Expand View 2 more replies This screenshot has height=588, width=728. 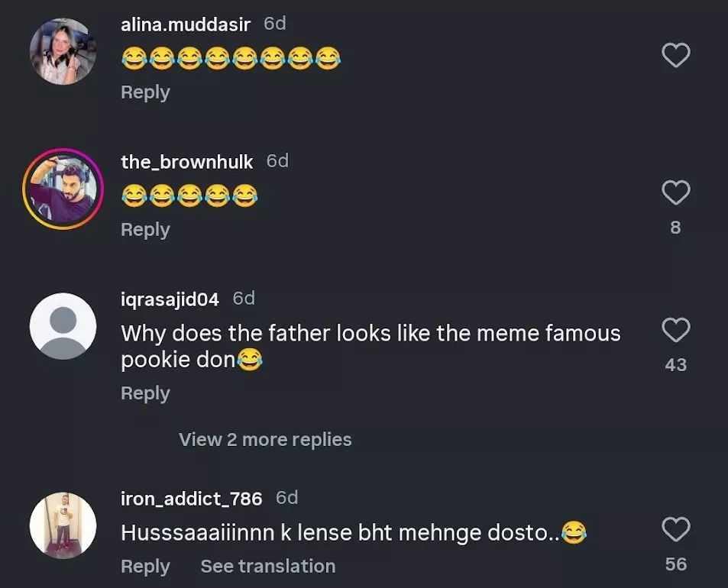[x=265, y=440]
